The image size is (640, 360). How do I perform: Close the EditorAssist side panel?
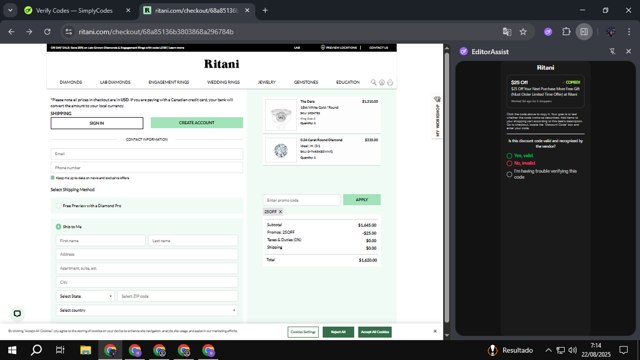(628, 51)
